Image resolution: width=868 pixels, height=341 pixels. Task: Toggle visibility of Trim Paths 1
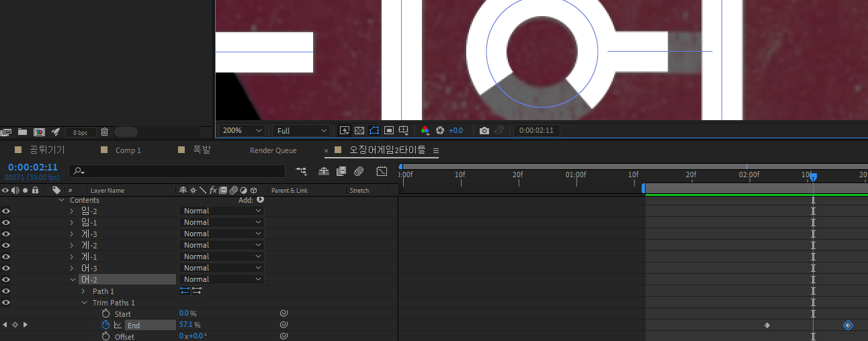point(6,303)
